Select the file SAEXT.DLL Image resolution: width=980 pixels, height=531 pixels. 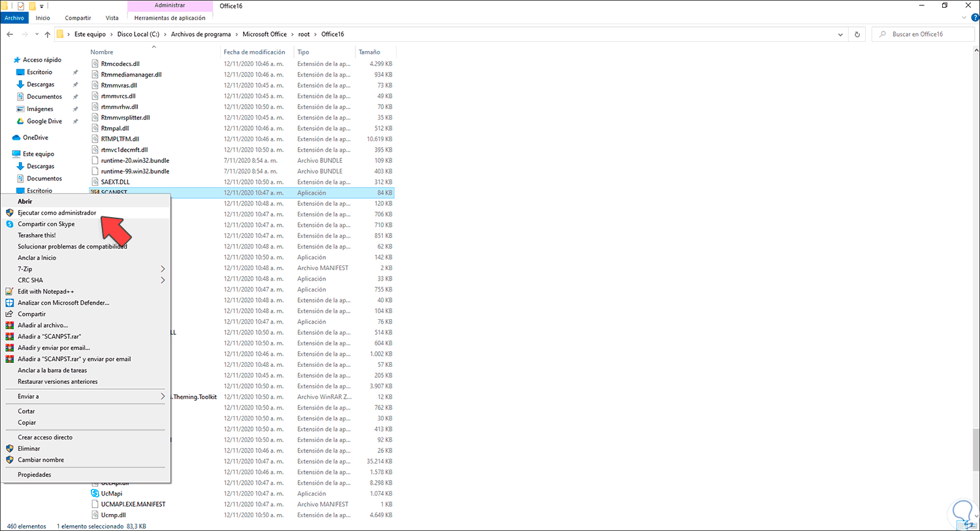(115, 182)
